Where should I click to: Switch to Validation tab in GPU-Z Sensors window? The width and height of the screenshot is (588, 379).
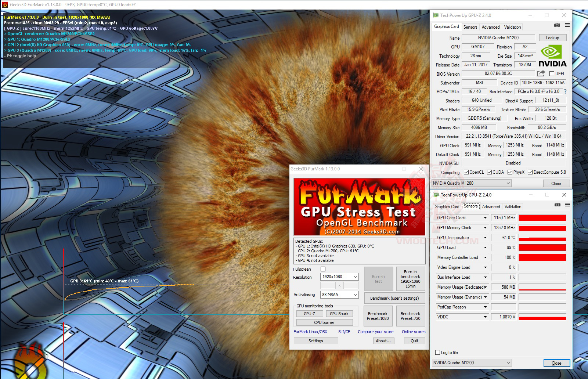point(513,207)
